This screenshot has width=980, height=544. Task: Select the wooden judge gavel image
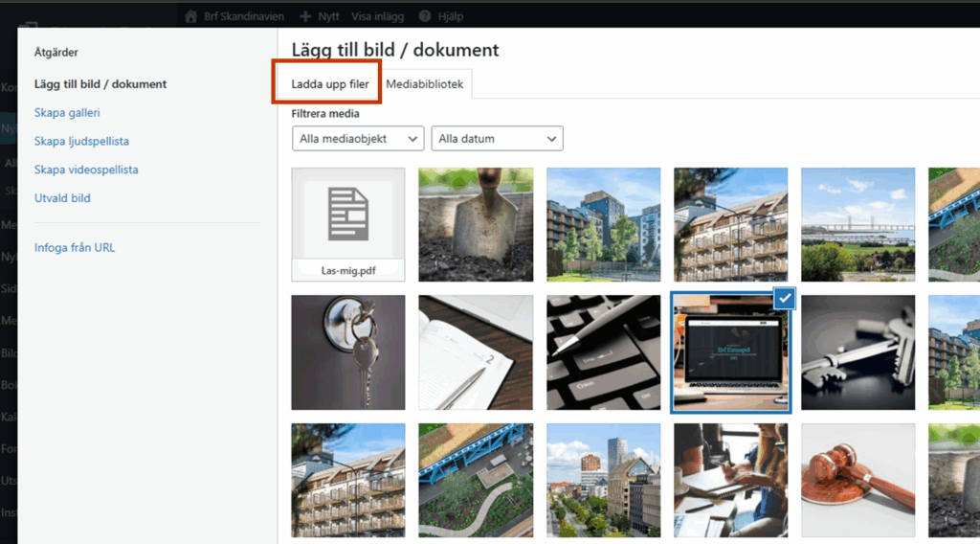click(x=858, y=480)
